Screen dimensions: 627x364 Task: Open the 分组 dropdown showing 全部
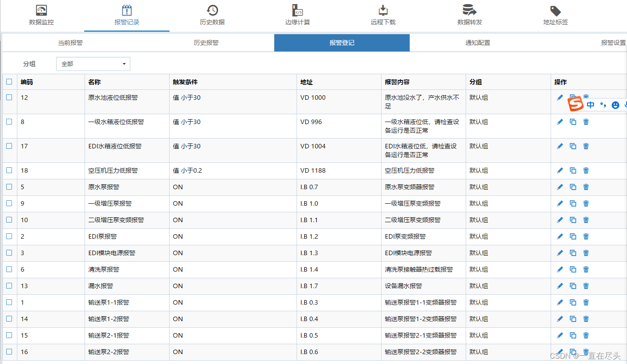coord(93,64)
